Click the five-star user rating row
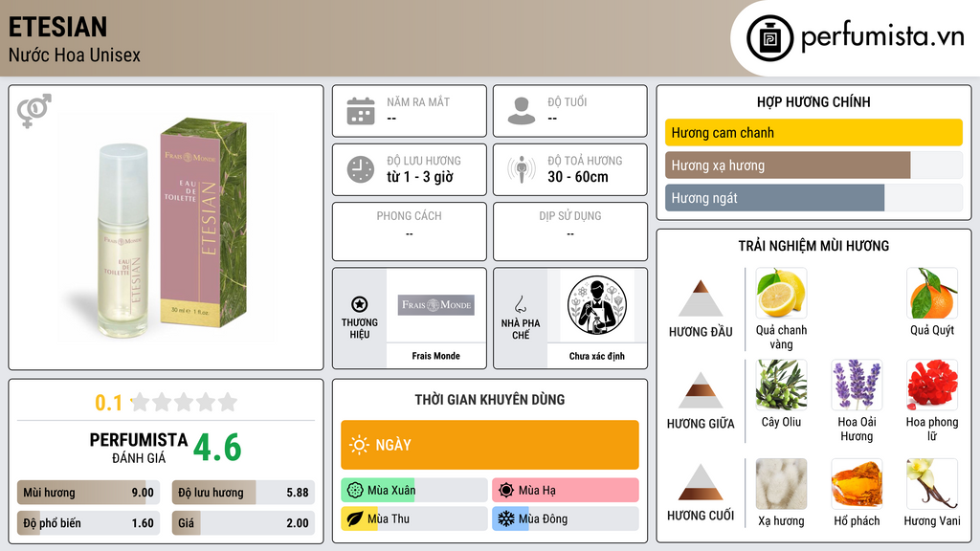Viewport: 980px width, 551px height. point(185,403)
